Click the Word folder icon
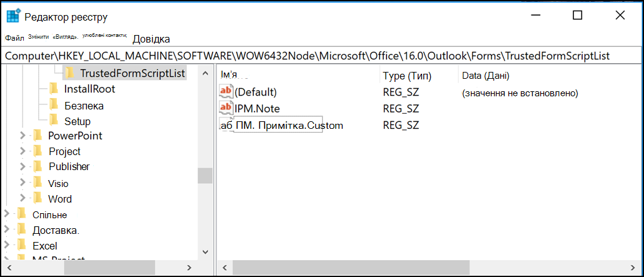Screen dimensions: 644x277 pyautogui.click(x=38, y=198)
